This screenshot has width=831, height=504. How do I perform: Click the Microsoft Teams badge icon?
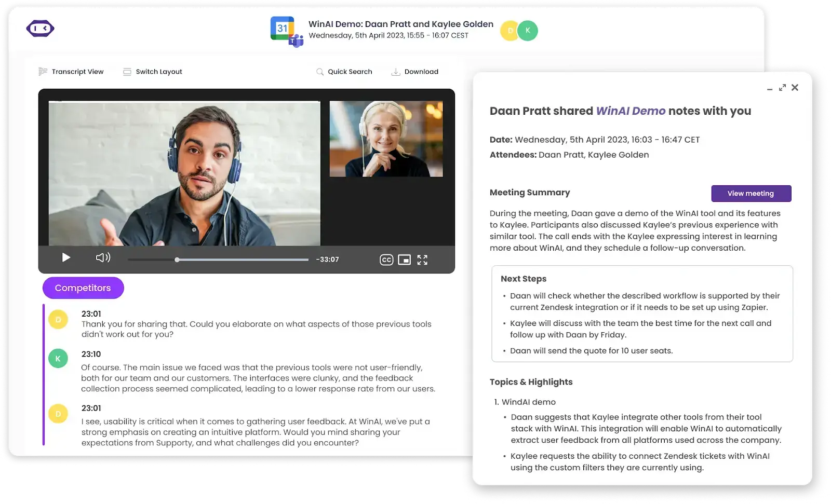click(x=297, y=40)
